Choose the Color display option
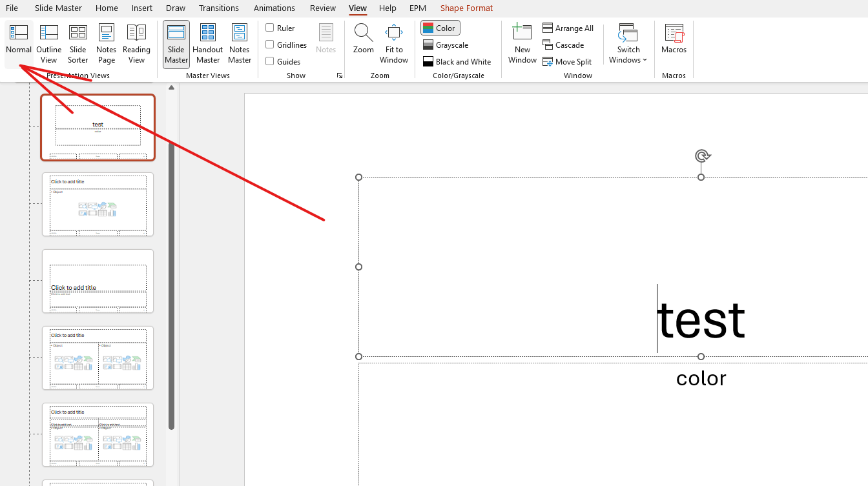 [440, 28]
